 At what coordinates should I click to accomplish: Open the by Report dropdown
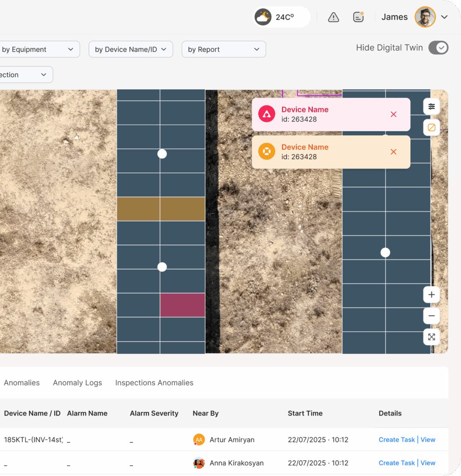click(224, 49)
